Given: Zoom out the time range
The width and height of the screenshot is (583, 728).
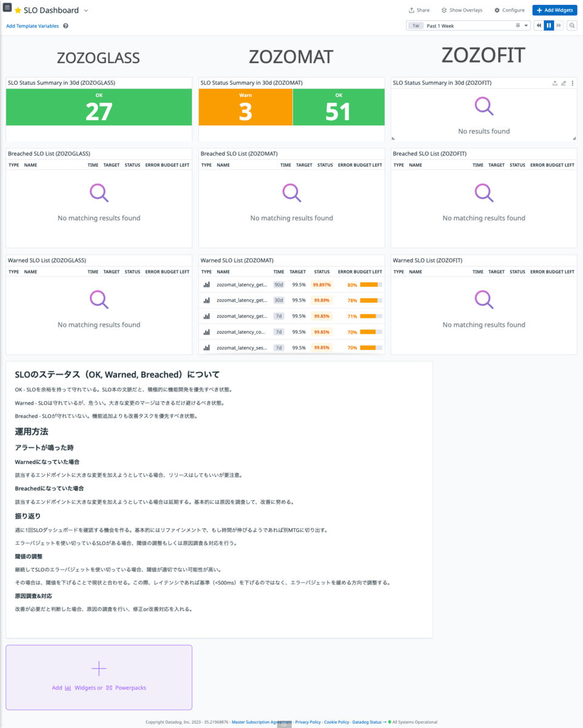Looking at the screenshot, I should [x=572, y=25].
